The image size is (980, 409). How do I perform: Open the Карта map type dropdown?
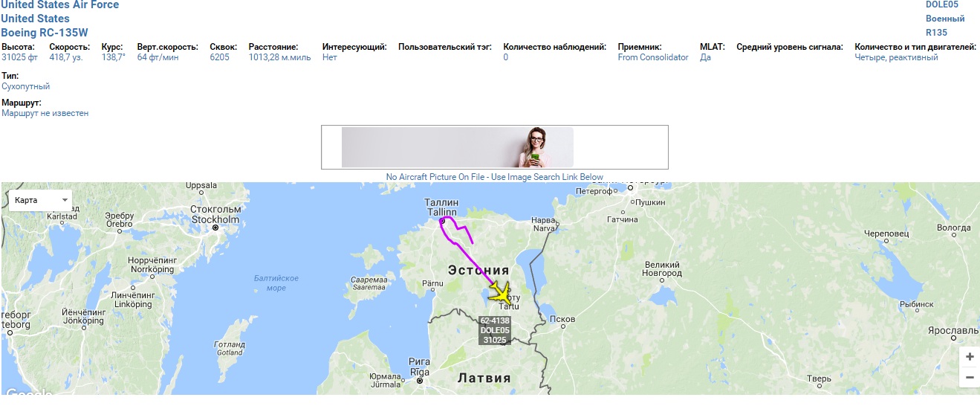(41, 200)
